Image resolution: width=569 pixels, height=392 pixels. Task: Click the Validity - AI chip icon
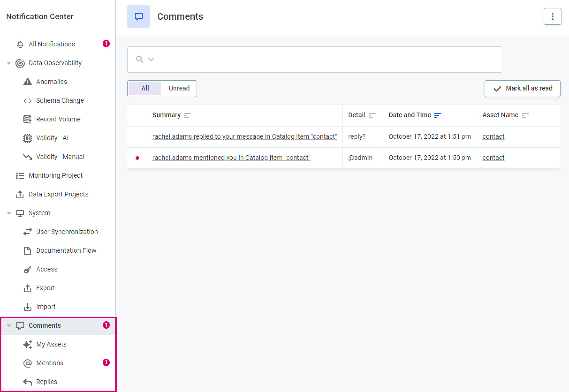click(x=27, y=138)
